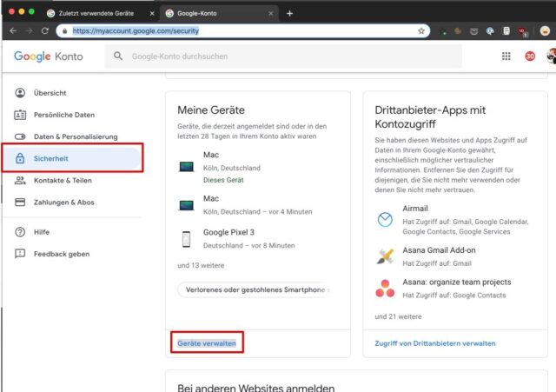Screen dimensions: 556x392
Task: Select Persönliche Daten in the sidebar
Action: [63, 115]
